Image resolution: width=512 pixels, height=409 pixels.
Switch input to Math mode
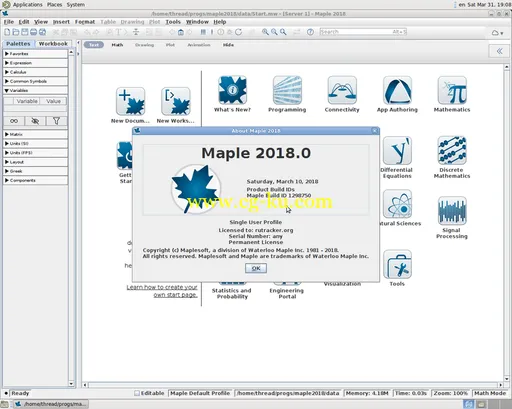(117, 45)
